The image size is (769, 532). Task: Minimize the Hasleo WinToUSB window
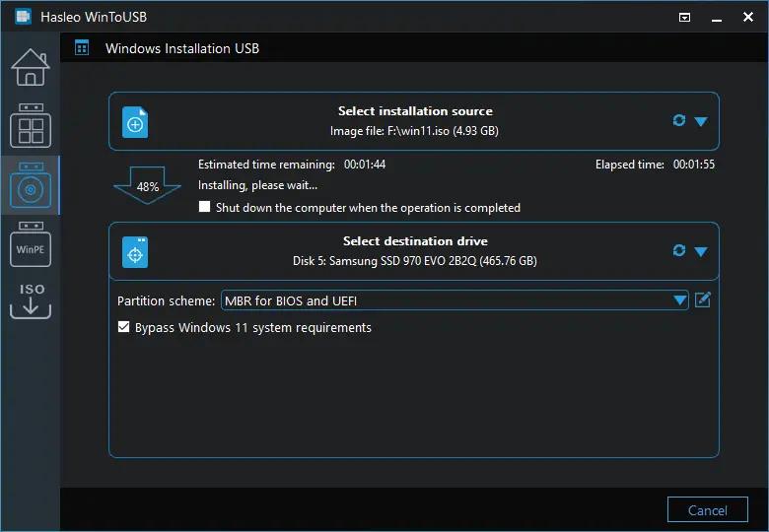pyautogui.click(x=717, y=18)
